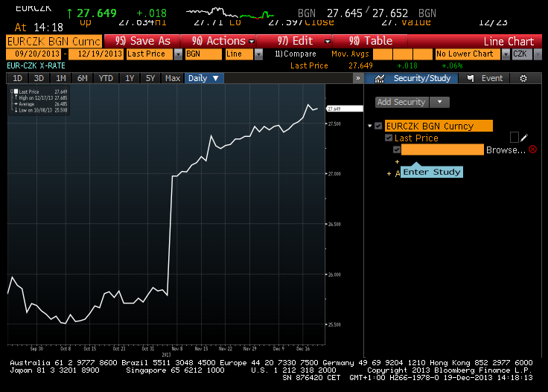548x392 pixels.
Task: Click the end date field 12/19/2013
Action: 96,54
